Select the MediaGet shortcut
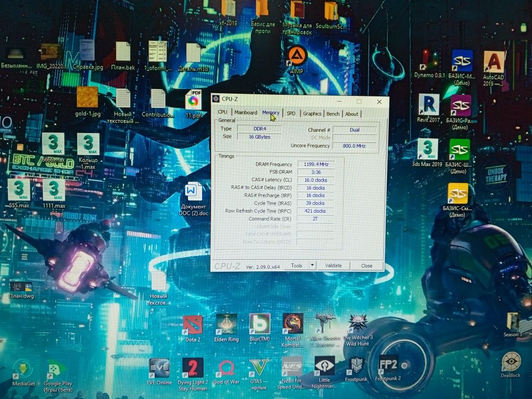Viewport: 532px width, 399px height. point(24,373)
